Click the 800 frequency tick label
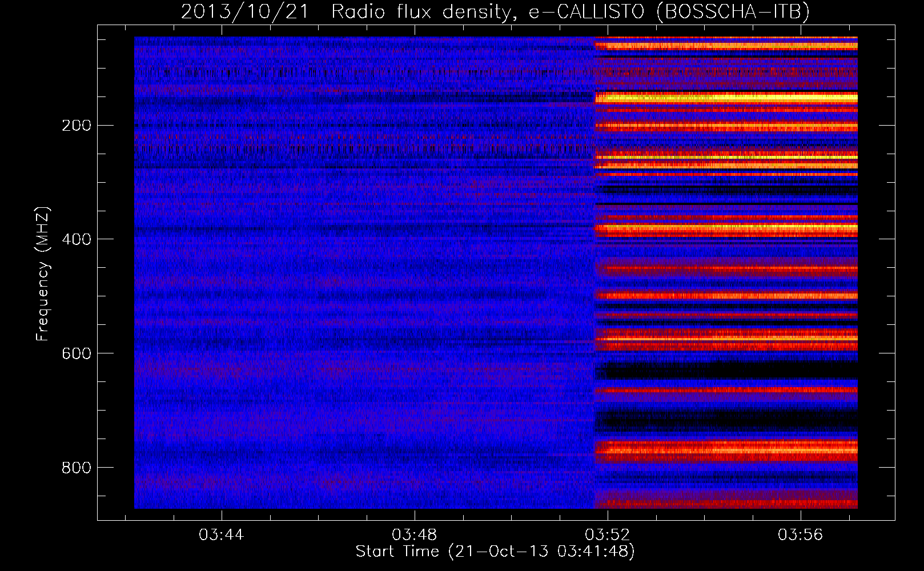 (76, 468)
